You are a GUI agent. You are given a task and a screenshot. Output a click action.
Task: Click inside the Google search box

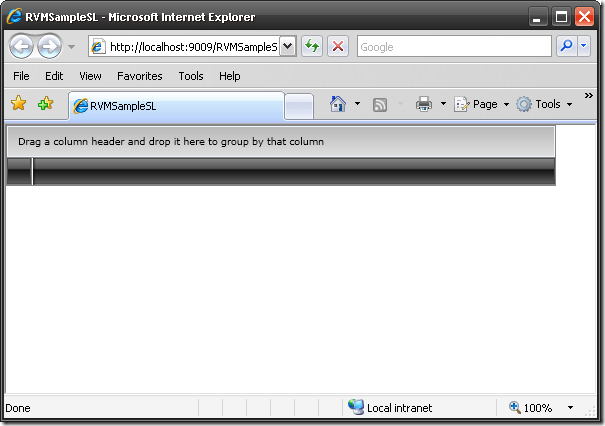tap(452, 46)
